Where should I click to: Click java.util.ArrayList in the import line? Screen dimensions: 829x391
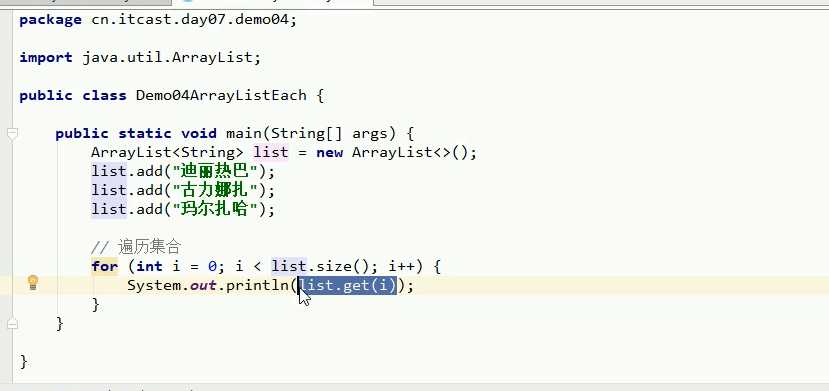coord(167,58)
